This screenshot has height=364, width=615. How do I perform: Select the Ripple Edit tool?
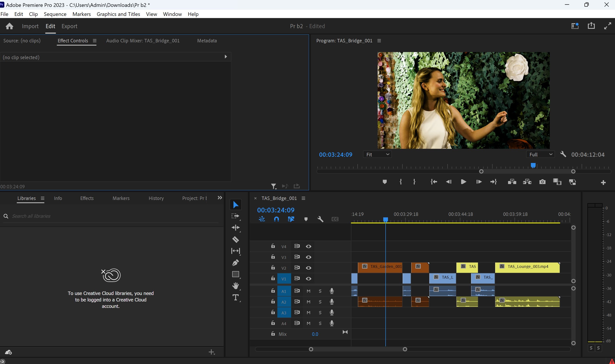(235, 228)
